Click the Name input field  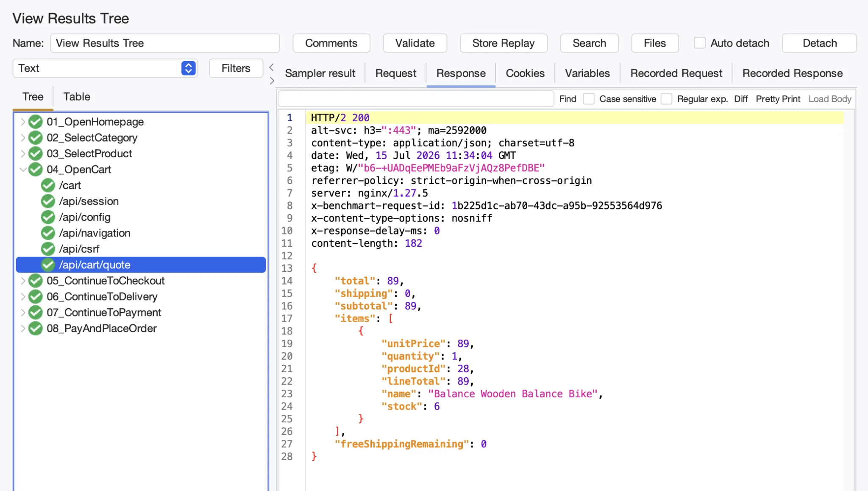[165, 43]
